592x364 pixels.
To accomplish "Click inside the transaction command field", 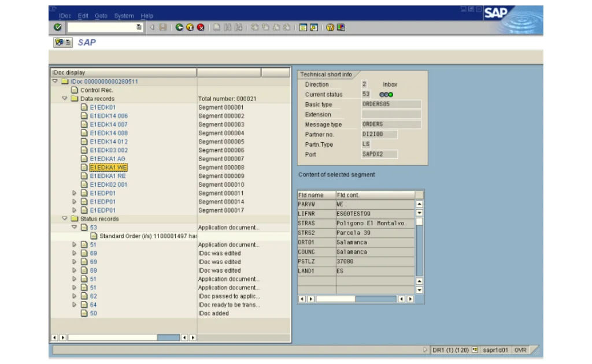I will click(x=102, y=27).
